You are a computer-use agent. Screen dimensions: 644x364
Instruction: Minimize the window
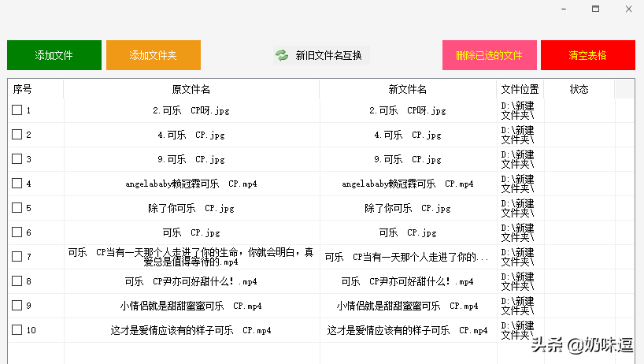point(564,9)
